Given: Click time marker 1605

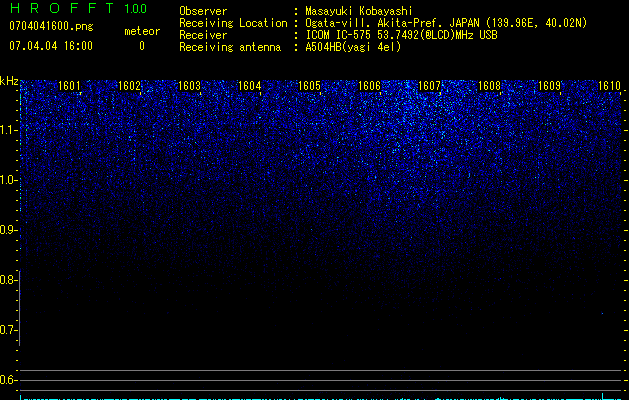Looking at the screenshot, I should pos(310,85).
